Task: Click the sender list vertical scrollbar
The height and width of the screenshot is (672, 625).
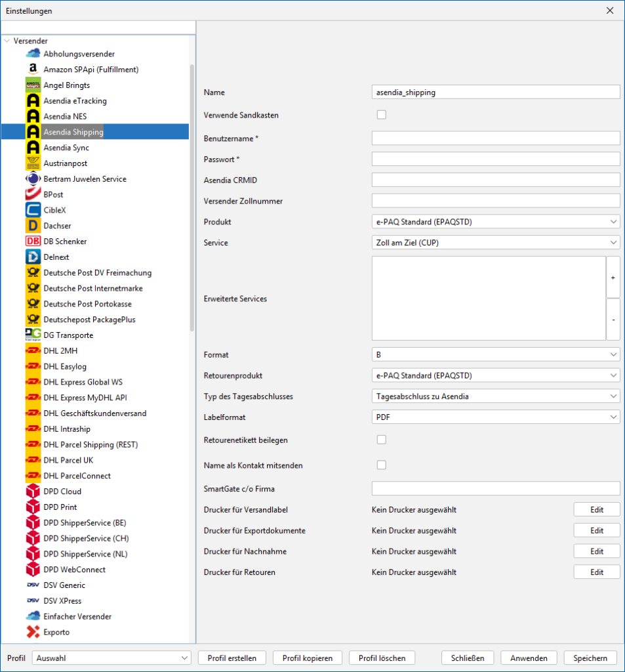Action: point(192,197)
